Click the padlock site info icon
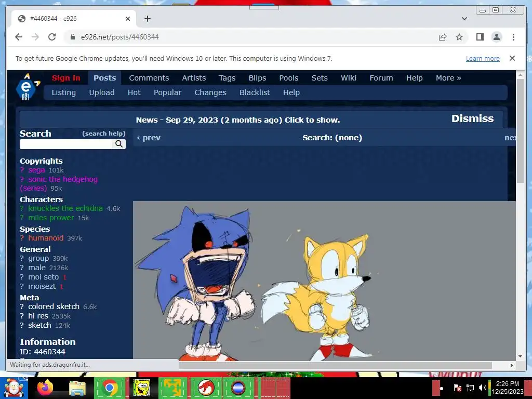Image resolution: width=532 pixels, height=399 pixels. click(x=72, y=37)
